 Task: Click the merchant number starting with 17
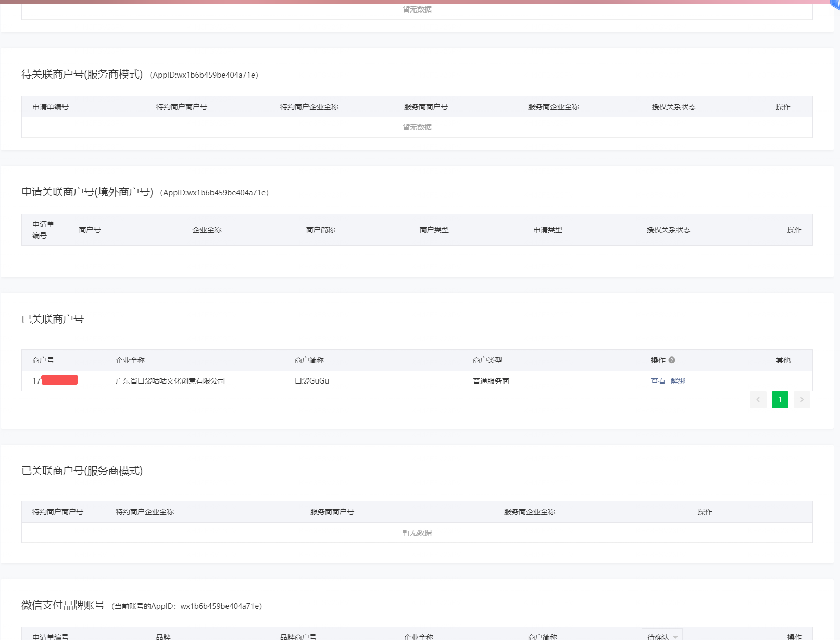[x=55, y=380]
